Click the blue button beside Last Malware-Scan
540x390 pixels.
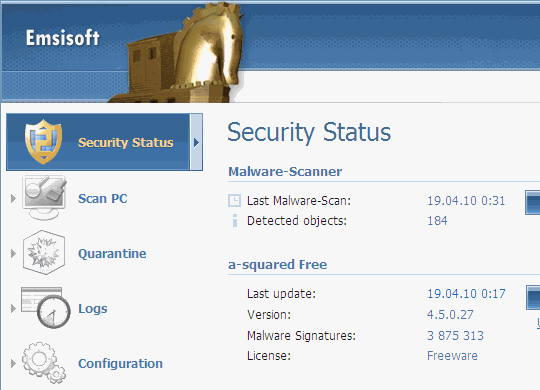(532, 202)
